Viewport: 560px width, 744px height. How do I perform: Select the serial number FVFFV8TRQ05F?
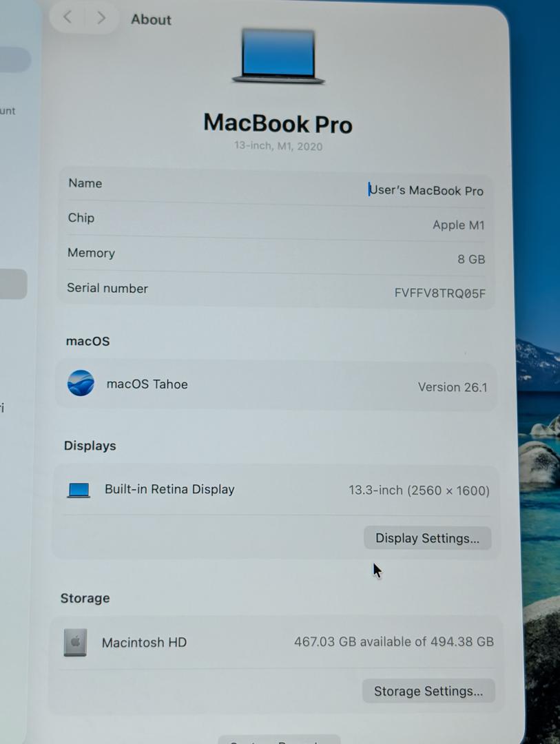click(x=439, y=293)
